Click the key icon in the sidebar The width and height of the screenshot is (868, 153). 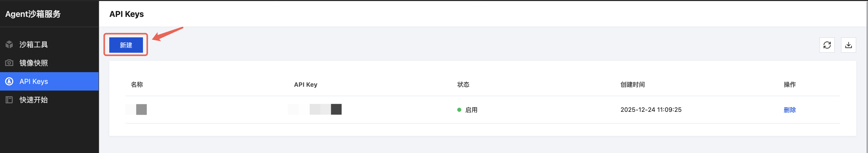pyautogui.click(x=9, y=81)
